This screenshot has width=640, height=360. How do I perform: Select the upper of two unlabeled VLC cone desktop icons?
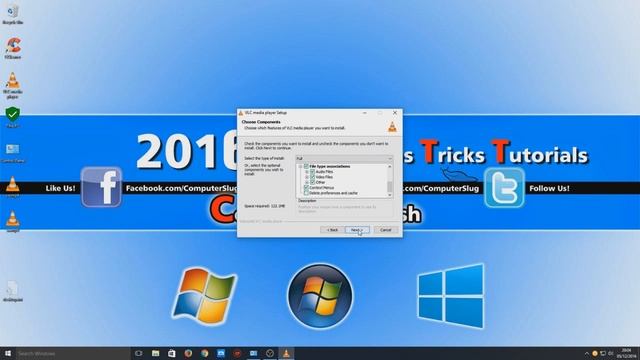[x=13, y=186]
